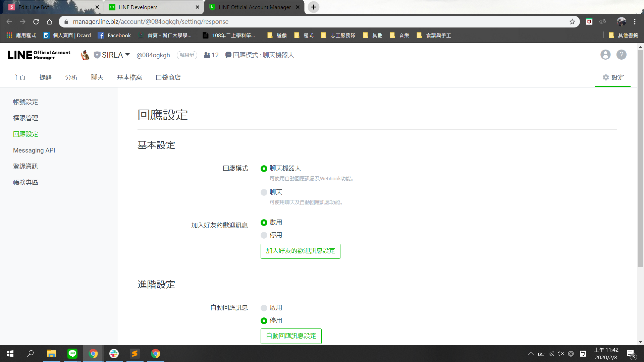Reload the page with the refresh icon
The width and height of the screenshot is (644, 362).
pyautogui.click(x=36, y=22)
